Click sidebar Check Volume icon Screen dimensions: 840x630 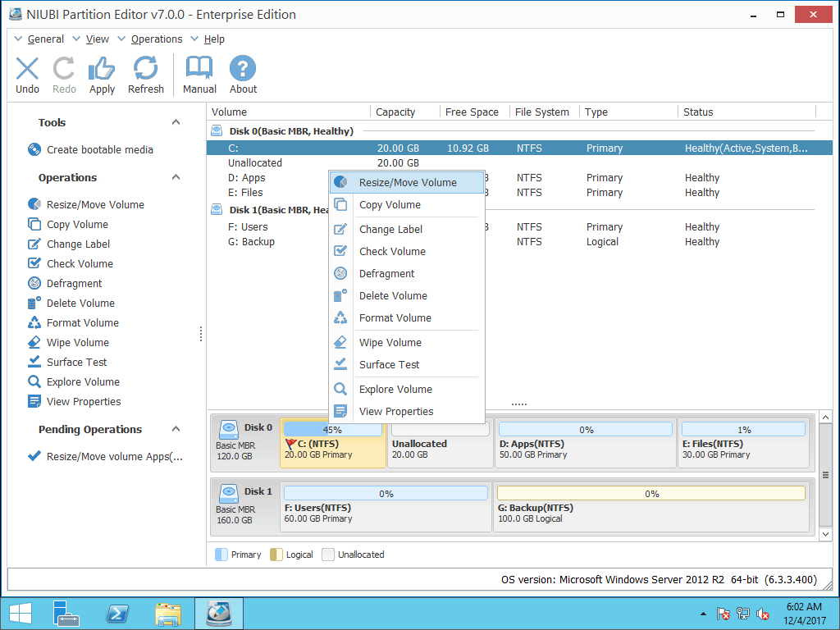pos(34,263)
